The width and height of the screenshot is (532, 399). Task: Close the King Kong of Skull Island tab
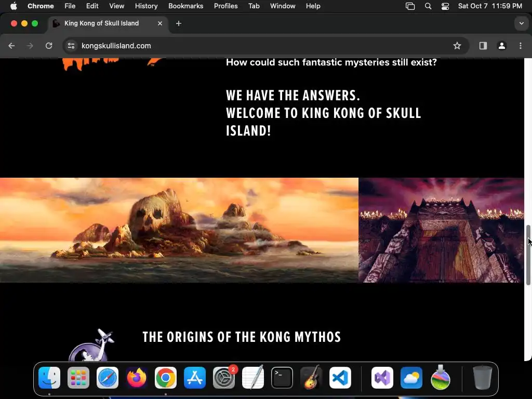[x=160, y=23]
